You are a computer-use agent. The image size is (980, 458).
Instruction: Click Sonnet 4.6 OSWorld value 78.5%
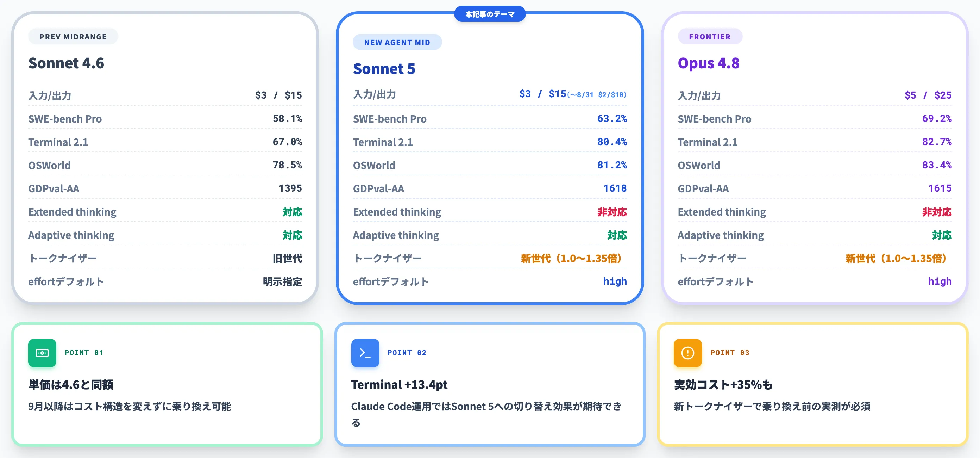click(x=287, y=165)
